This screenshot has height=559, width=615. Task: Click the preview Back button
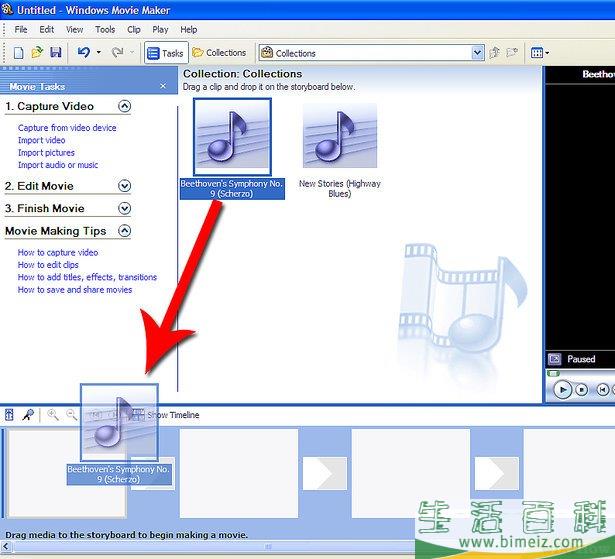pyautogui.click(x=602, y=390)
